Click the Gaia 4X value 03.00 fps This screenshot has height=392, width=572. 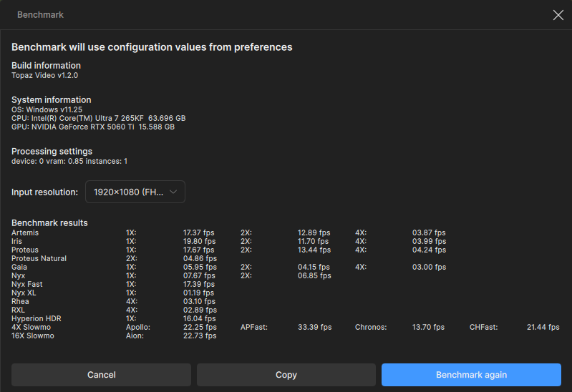(429, 267)
